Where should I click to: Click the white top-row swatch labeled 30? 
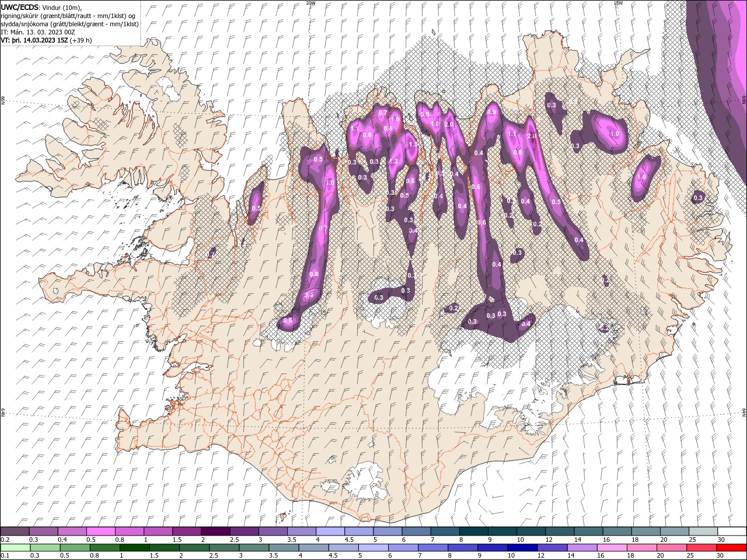(x=731, y=531)
